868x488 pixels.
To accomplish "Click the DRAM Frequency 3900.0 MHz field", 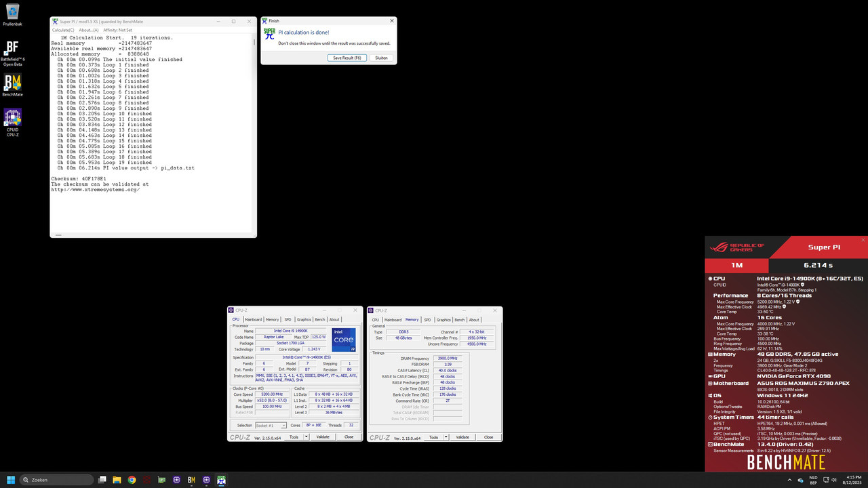I will 448,358.
